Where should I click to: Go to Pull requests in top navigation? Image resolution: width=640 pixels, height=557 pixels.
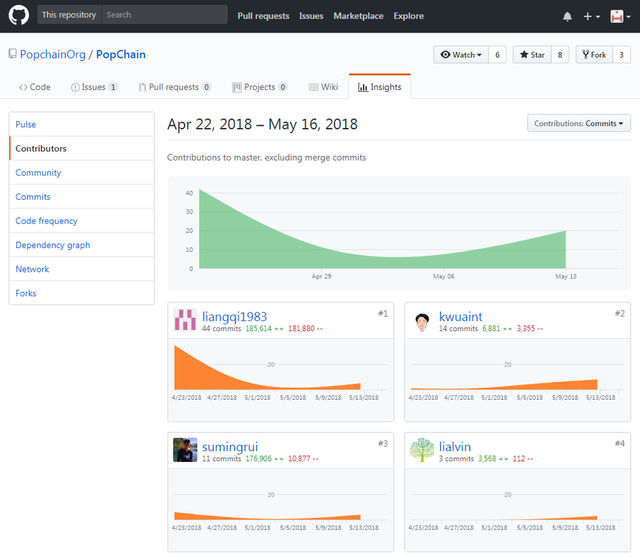click(x=263, y=16)
